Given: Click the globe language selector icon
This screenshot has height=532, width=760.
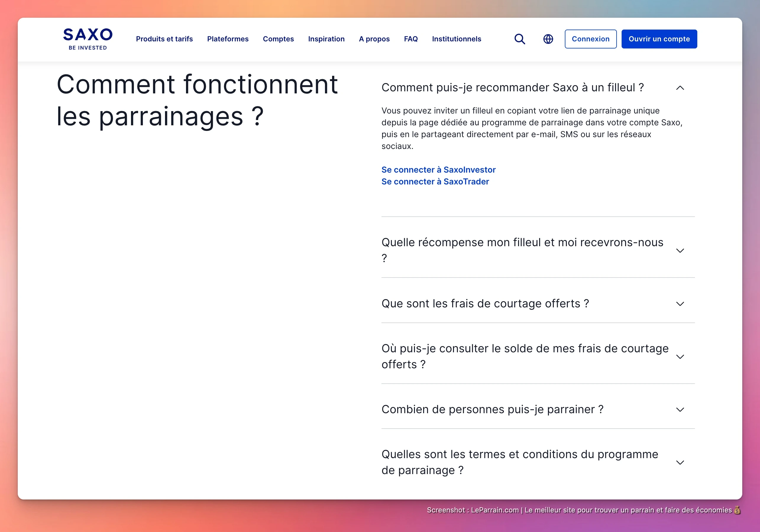Looking at the screenshot, I should click(x=548, y=39).
